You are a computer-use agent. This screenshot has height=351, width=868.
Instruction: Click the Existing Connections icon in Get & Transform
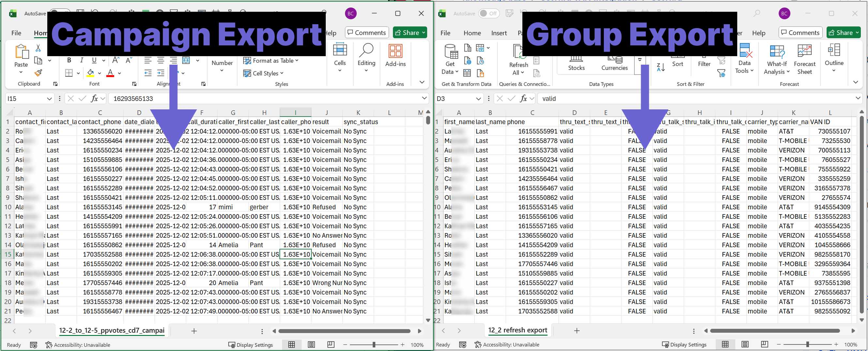point(481,73)
